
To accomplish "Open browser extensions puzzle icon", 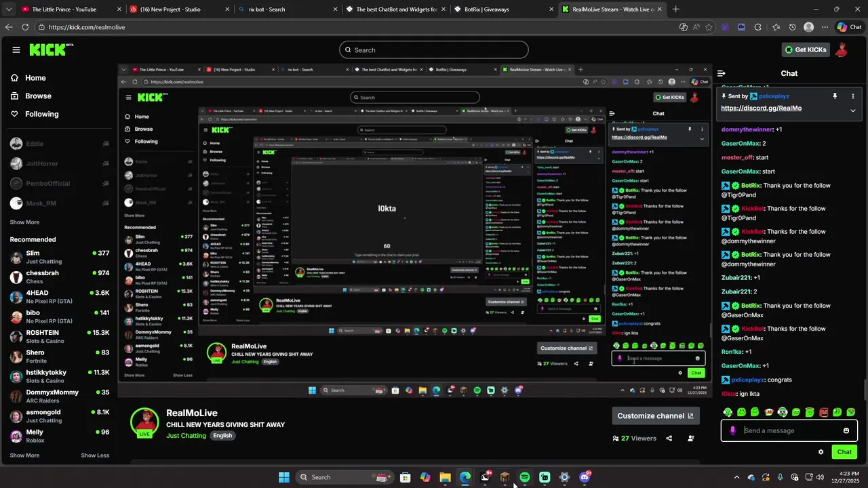I will (757, 27).
